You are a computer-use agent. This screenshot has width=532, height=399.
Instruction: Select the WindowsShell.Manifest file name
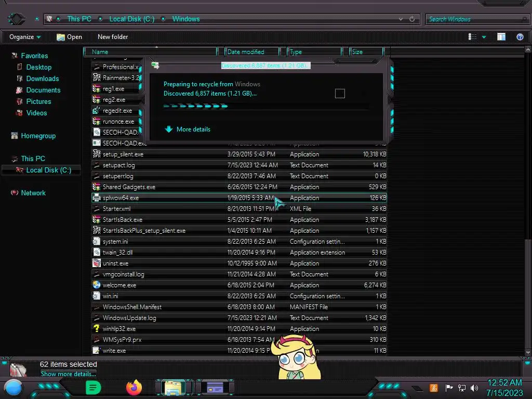point(132,307)
